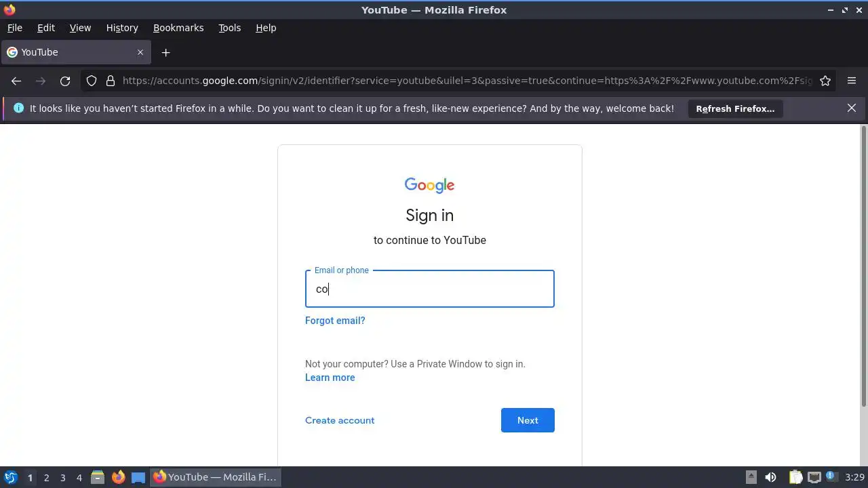The width and height of the screenshot is (868, 488).
Task: Click the Google logo
Action: pyautogui.click(x=429, y=185)
